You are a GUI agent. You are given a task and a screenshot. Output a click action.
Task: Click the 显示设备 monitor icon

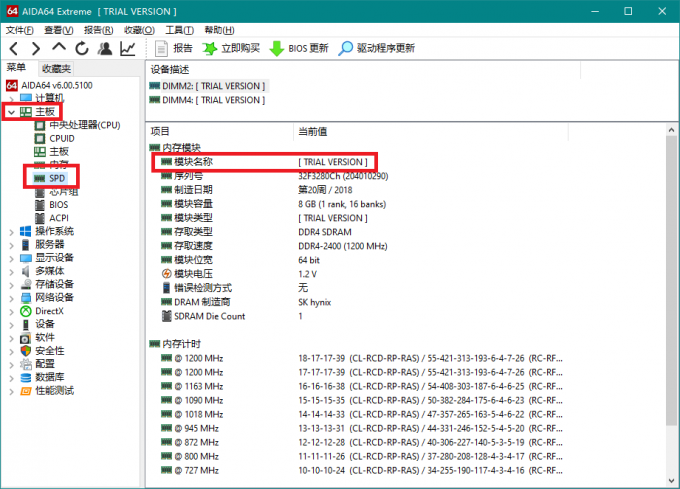pos(26,258)
